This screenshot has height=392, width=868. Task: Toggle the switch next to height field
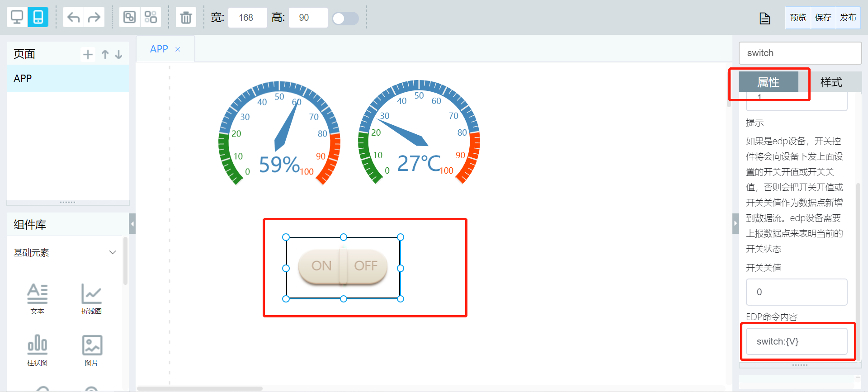pos(345,19)
